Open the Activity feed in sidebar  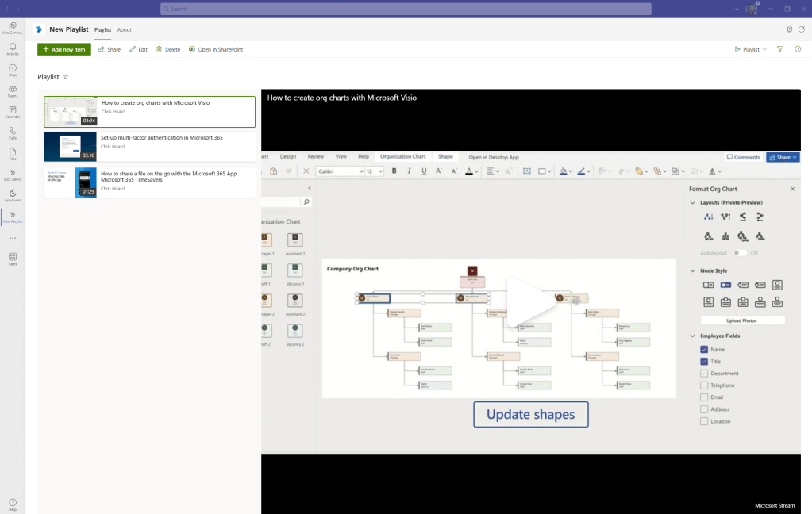(12, 49)
